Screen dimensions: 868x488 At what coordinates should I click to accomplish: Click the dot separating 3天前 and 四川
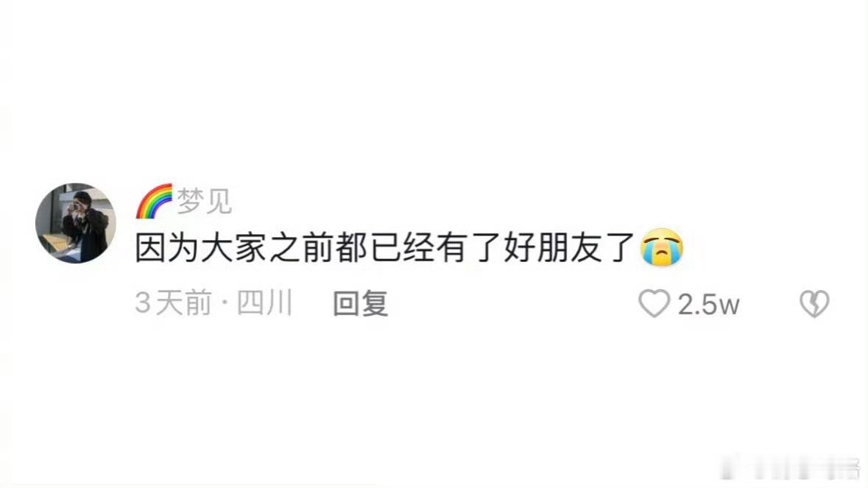click(x=225, y=304)
